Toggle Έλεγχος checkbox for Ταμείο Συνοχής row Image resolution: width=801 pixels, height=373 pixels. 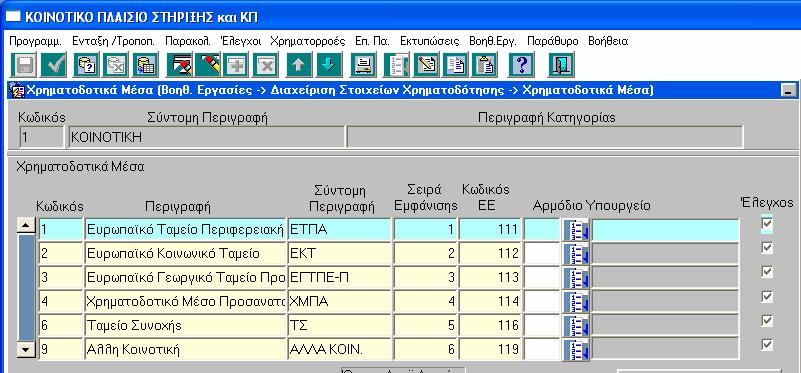767,320
